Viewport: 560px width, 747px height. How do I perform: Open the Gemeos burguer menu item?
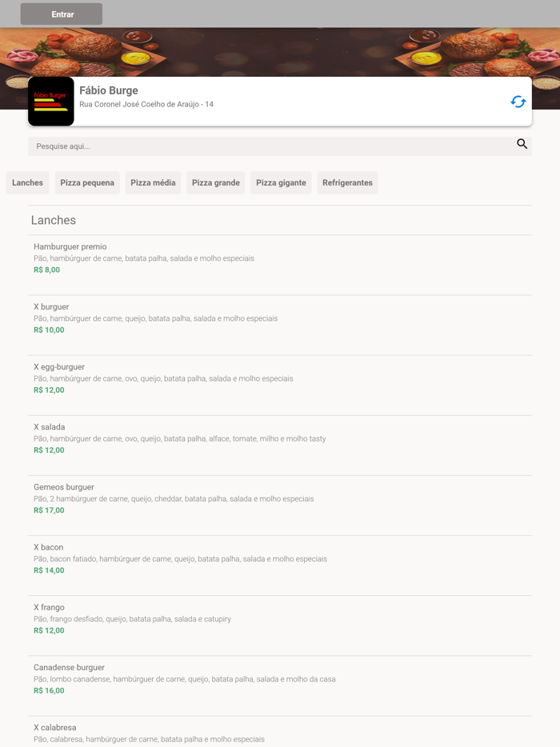(x=280, y=505)
